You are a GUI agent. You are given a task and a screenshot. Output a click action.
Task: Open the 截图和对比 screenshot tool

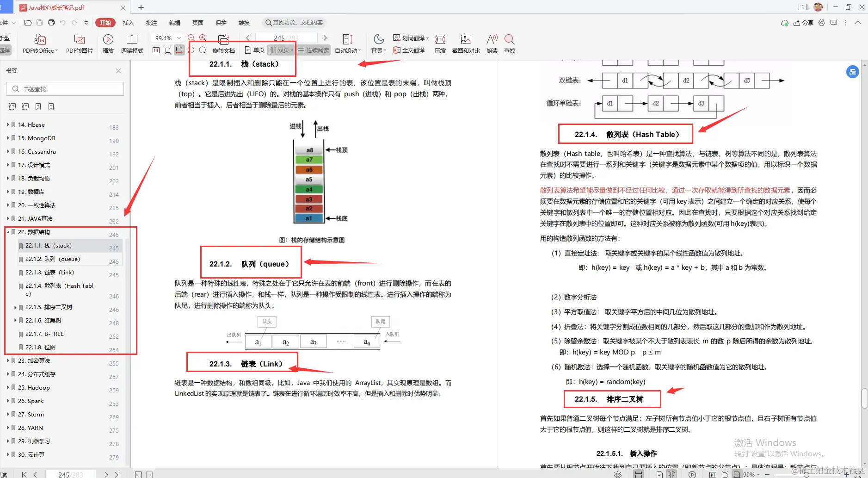[x=465, y=44]
